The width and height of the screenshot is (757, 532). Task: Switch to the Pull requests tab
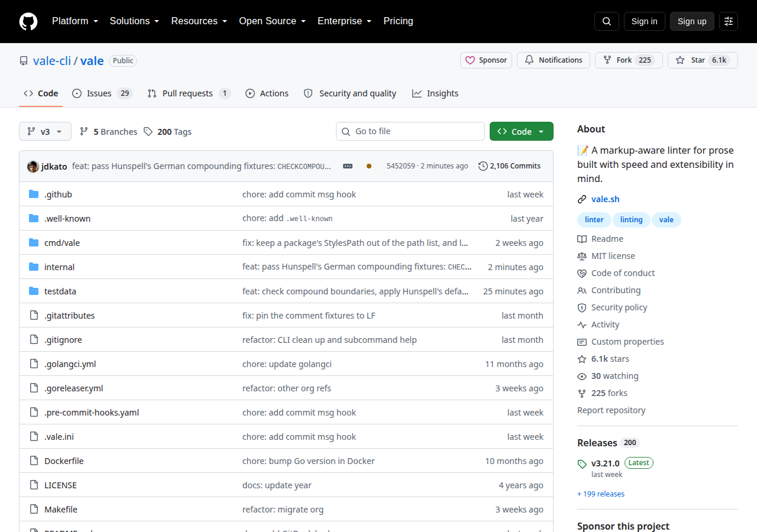click(x=189, y=93)
